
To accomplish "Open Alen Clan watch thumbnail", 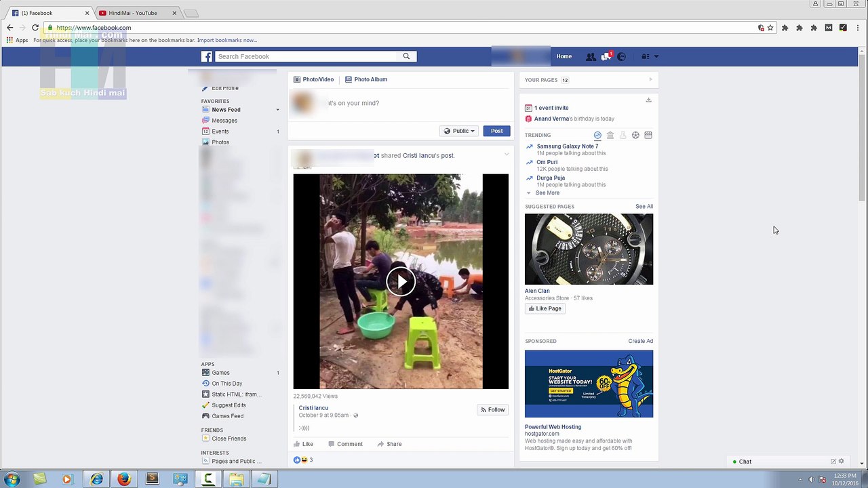I will [x=589, y=249].
